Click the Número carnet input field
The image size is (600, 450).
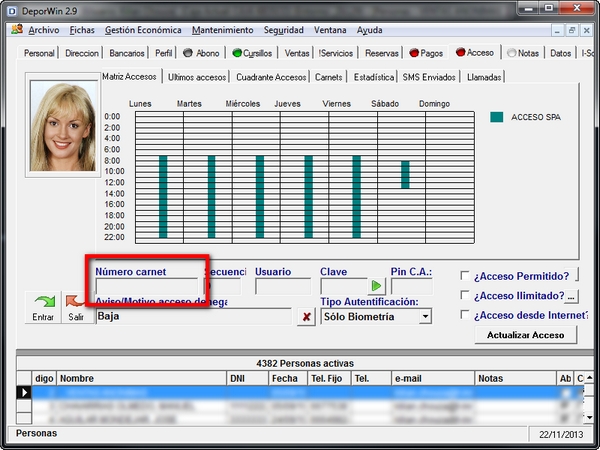(x=147, y=286)
